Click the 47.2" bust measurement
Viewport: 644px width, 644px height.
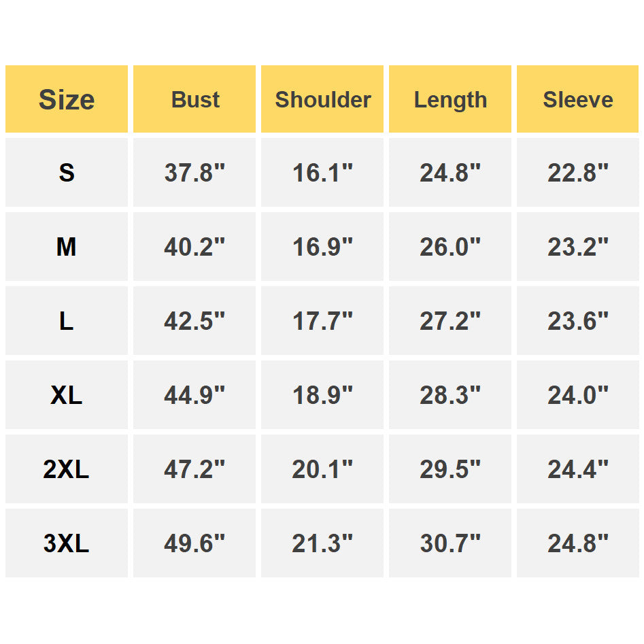(194, 469)
